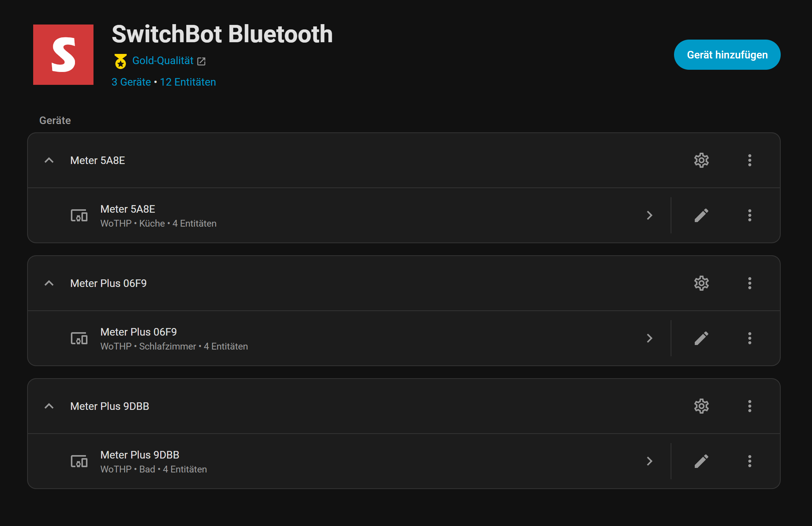812x526 pixels.
Task: Click the SwitchBot red logo
Action: pos(63,55)
